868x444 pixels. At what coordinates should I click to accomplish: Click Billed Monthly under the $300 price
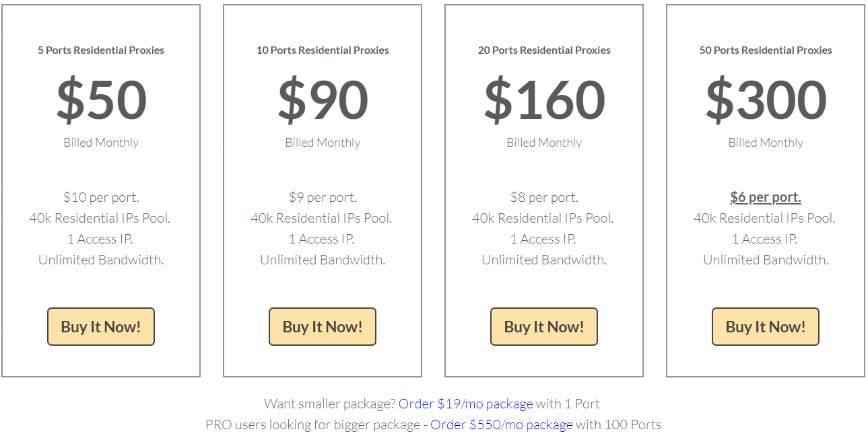coord(766,143)
